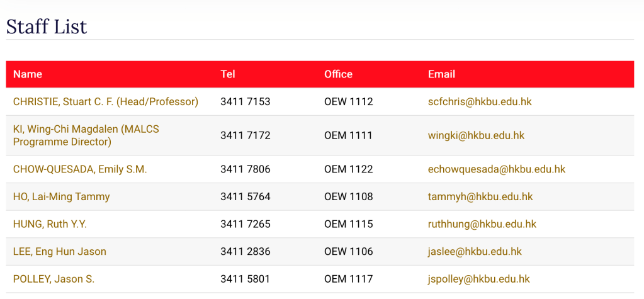Screen dimensions: 644x299
Task: Click jspolley@hkbu.edu.hk email address
Action: 478,279
